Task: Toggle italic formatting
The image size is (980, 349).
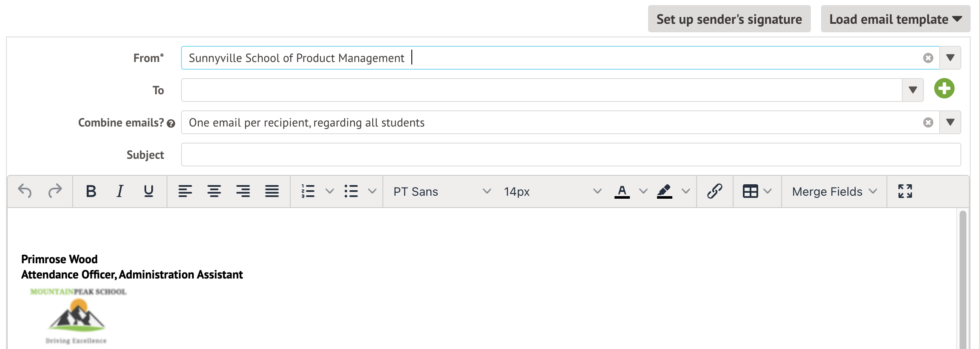Action: pos(120,191)
